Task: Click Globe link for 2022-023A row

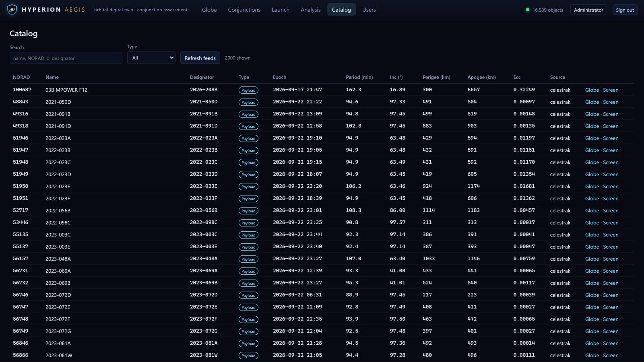Action: pos(592,138)
